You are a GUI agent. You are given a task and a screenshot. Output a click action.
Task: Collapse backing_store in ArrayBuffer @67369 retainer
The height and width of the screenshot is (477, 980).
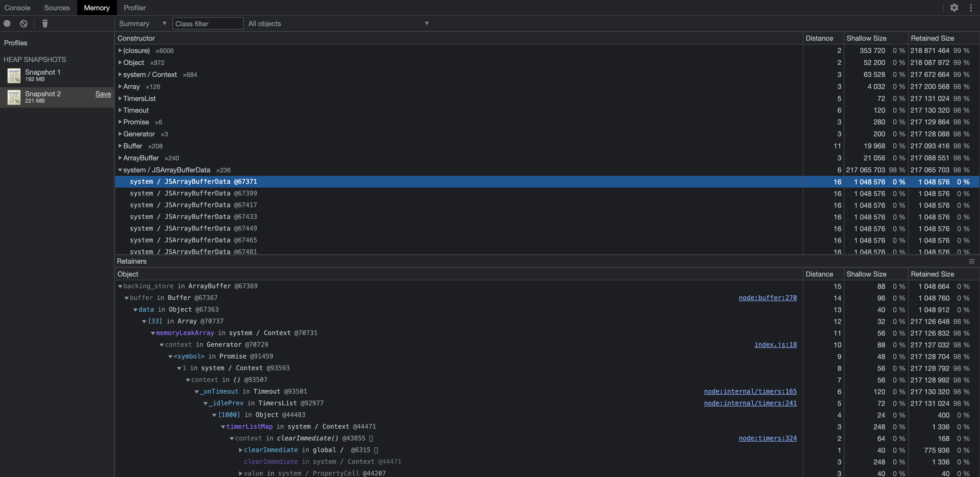point(120,286)
